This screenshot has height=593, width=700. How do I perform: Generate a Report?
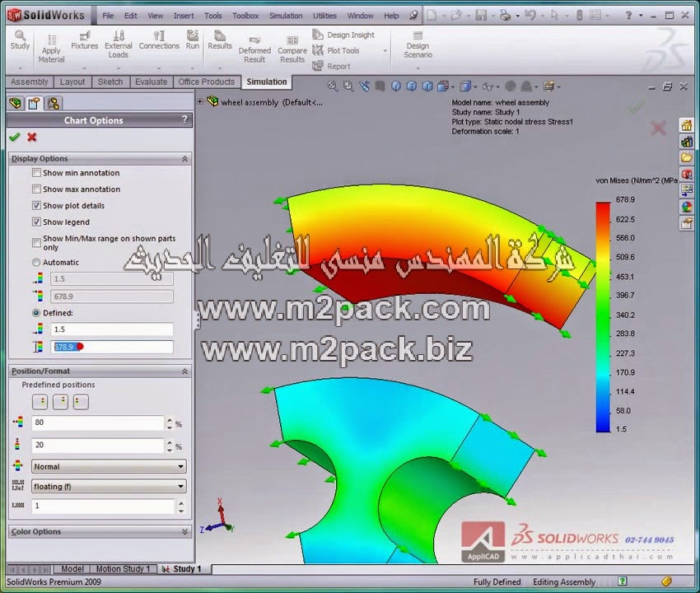click(x=331, y=66)
